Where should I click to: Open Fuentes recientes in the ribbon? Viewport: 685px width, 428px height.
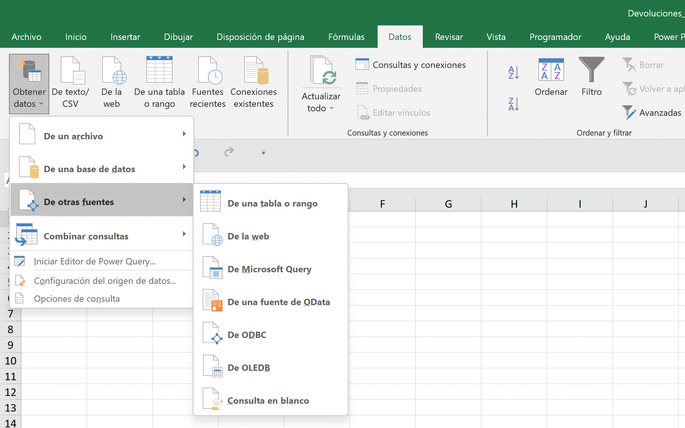point(208,83)
